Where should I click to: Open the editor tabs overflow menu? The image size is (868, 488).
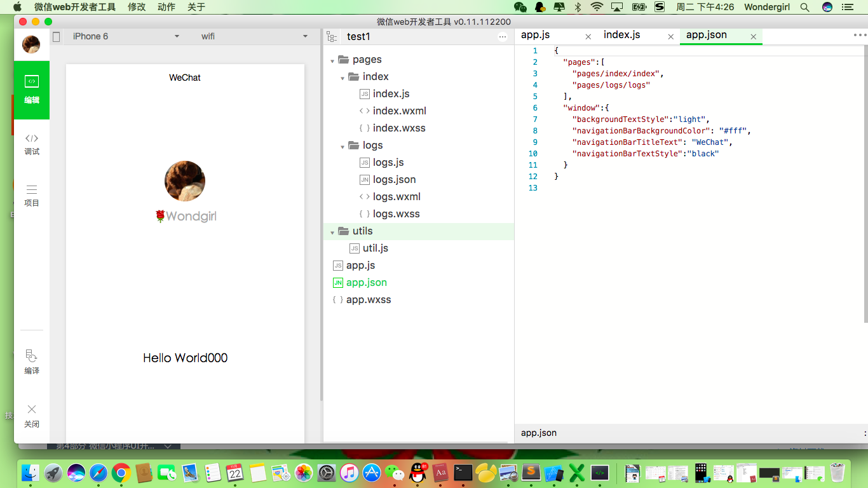860,36
